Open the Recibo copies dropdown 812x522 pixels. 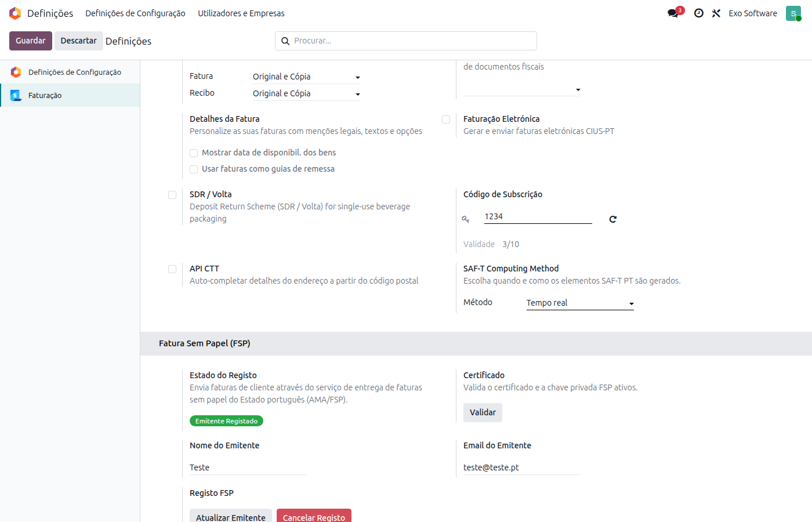306,93
